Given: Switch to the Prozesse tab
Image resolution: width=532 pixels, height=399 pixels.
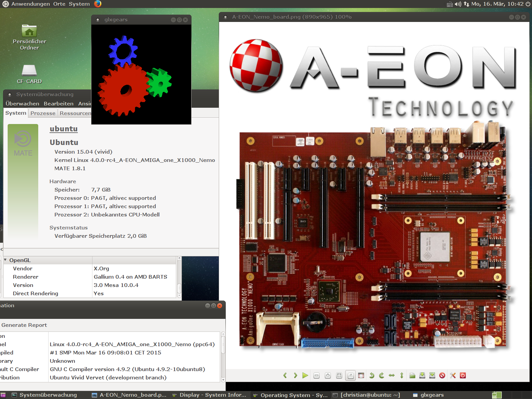Looking at the screenshot, I should coord(43,113).
